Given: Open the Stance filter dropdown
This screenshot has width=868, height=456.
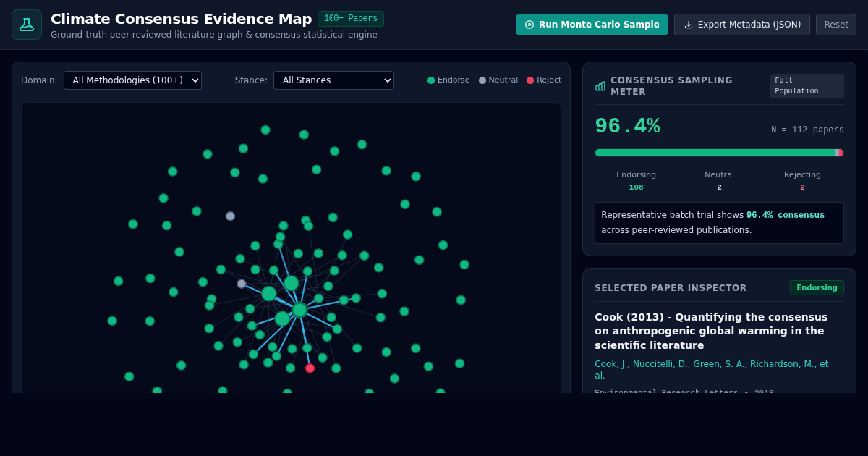Looking at the screenshot, I should click(x=333, y=80).
